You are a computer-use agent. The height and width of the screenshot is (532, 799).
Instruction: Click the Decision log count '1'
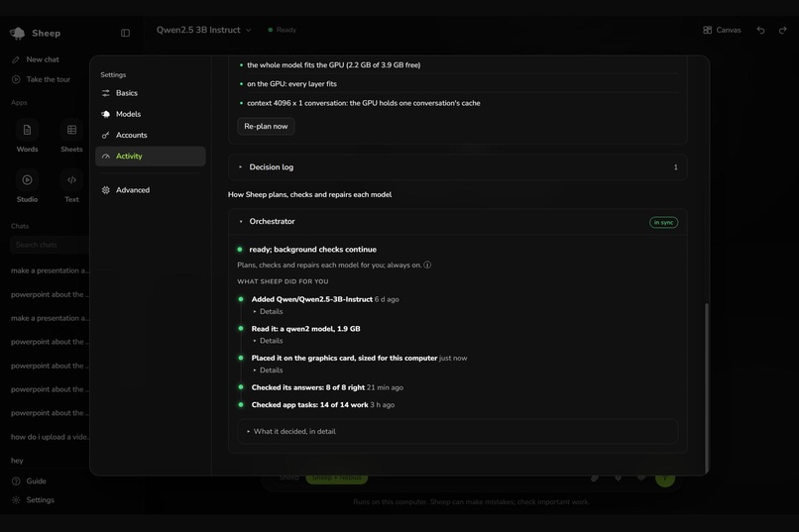676,167
